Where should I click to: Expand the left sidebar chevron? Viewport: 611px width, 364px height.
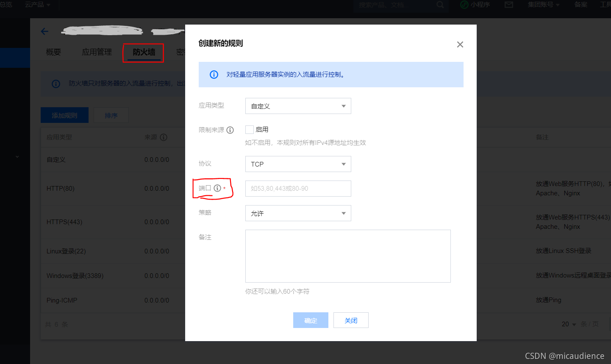(17, 157)
